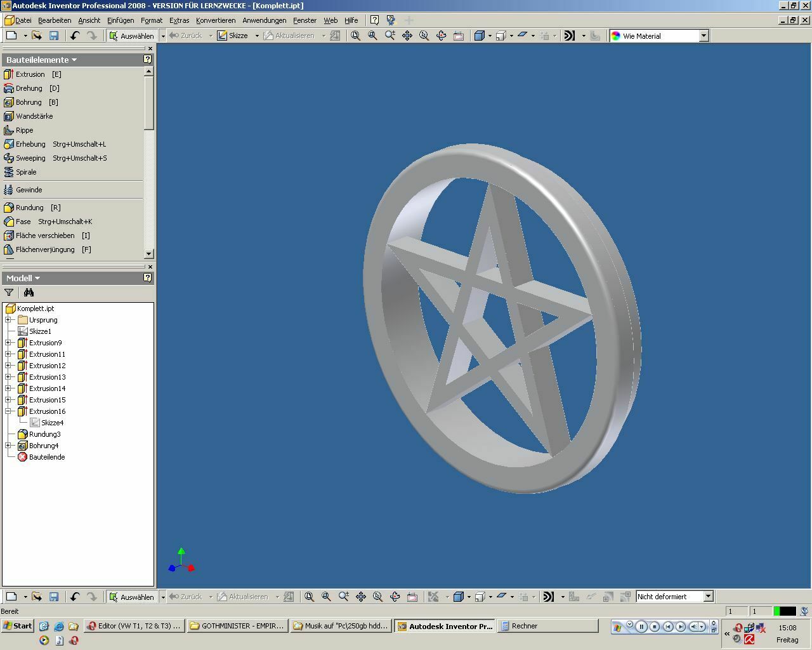The height and width of the screenshot is (650, 812).
Task: Open the Bearbeiten menu
Action: coord(55,20)
